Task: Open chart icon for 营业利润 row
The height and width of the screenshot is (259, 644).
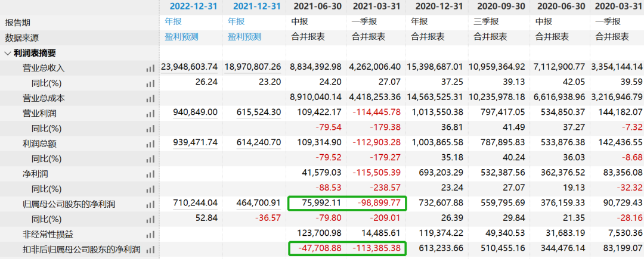Action: click(150, 114)
